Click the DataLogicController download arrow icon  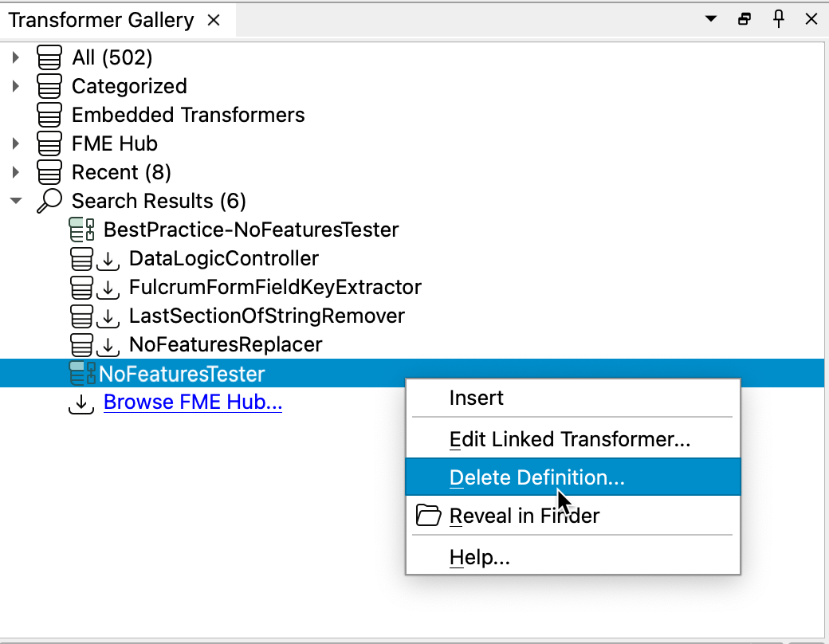pyautogui.click(x=108, y=260)
